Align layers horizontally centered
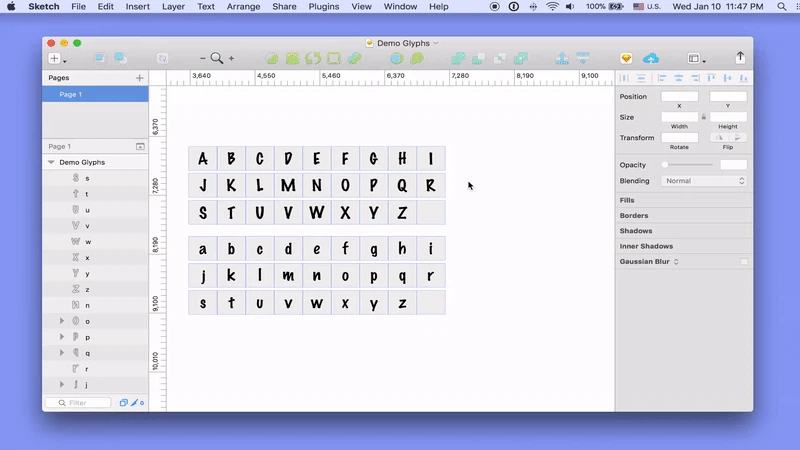Viewport: 800px width, 450px height. point(679,78)
